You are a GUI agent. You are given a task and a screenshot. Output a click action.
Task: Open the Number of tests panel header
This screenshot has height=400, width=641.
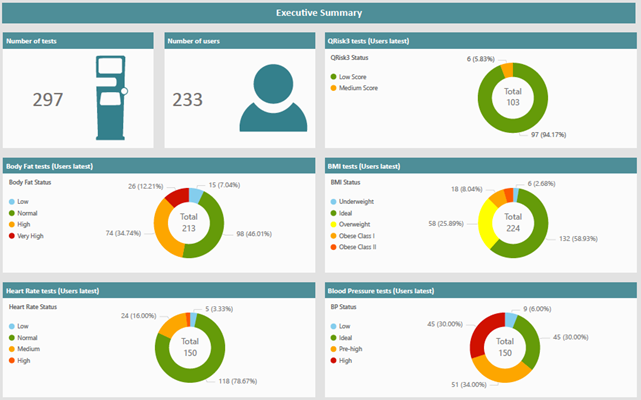[x=78, y=41]
